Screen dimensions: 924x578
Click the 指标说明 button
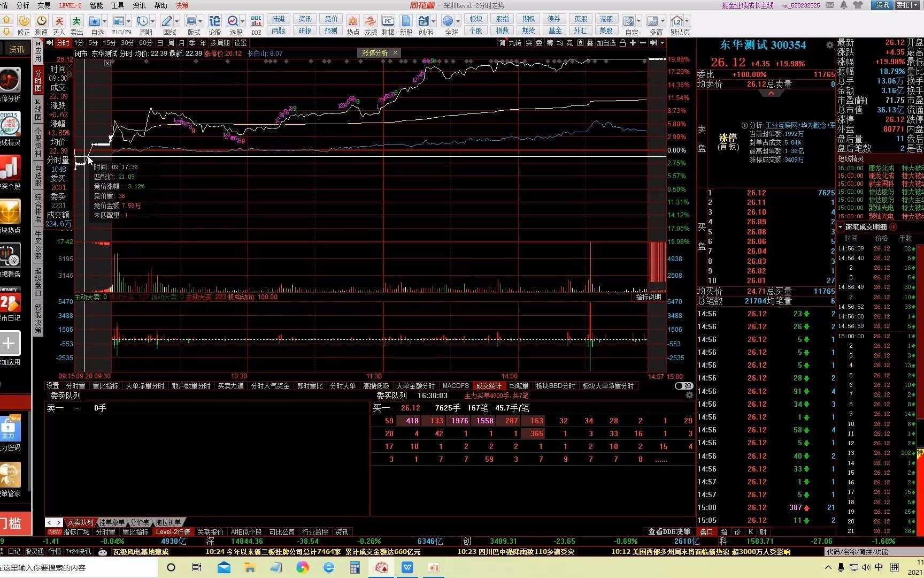(649, 297)
